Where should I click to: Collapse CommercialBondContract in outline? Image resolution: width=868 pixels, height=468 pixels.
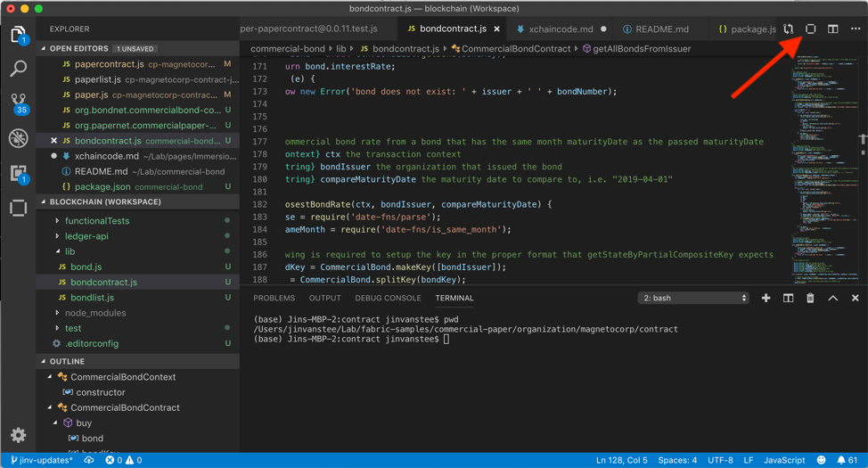point(49,407)
